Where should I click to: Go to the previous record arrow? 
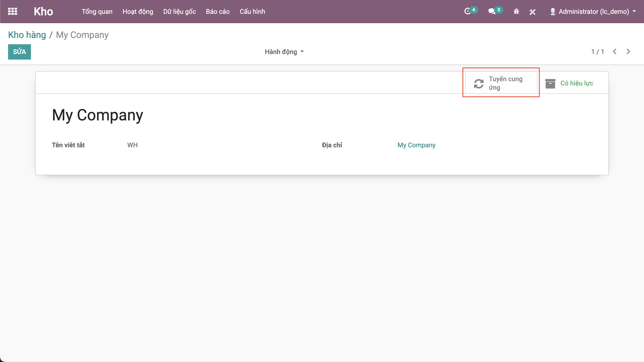coord(615,52)
